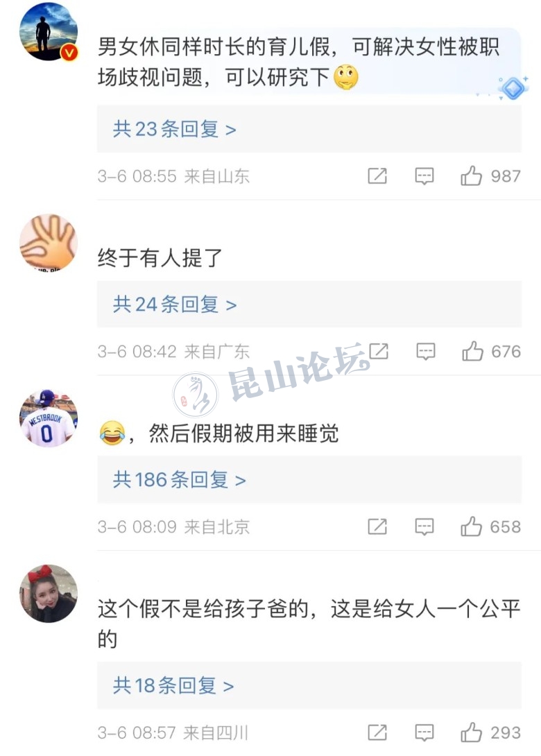
Task: Share the Beijing comment about sleeping
Action: point(377,526)
